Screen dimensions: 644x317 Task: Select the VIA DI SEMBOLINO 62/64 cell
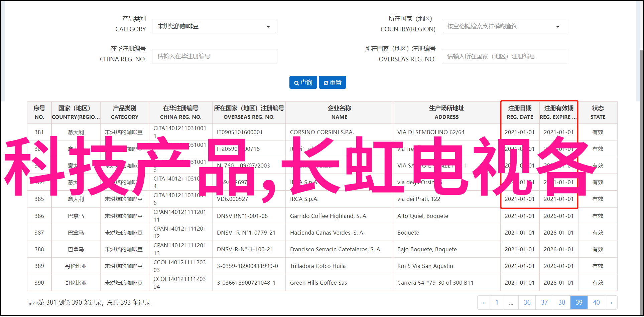447,132
